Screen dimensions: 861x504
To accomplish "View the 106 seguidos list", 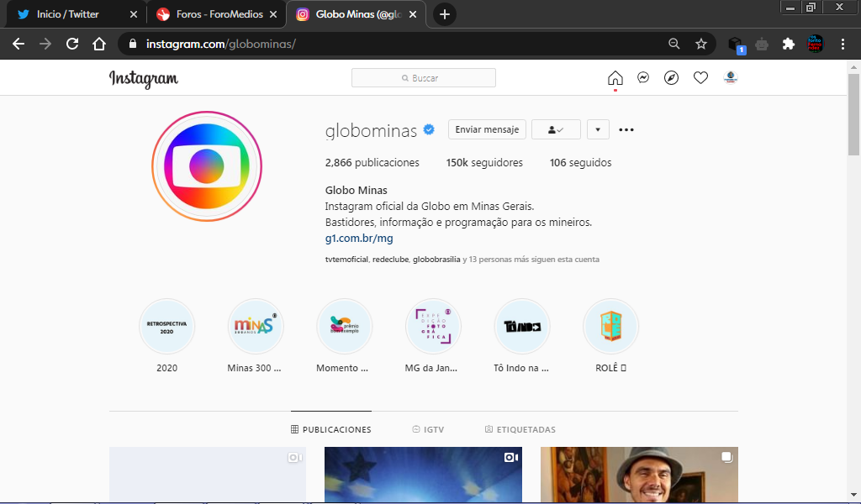I will (x=580, y=162).
